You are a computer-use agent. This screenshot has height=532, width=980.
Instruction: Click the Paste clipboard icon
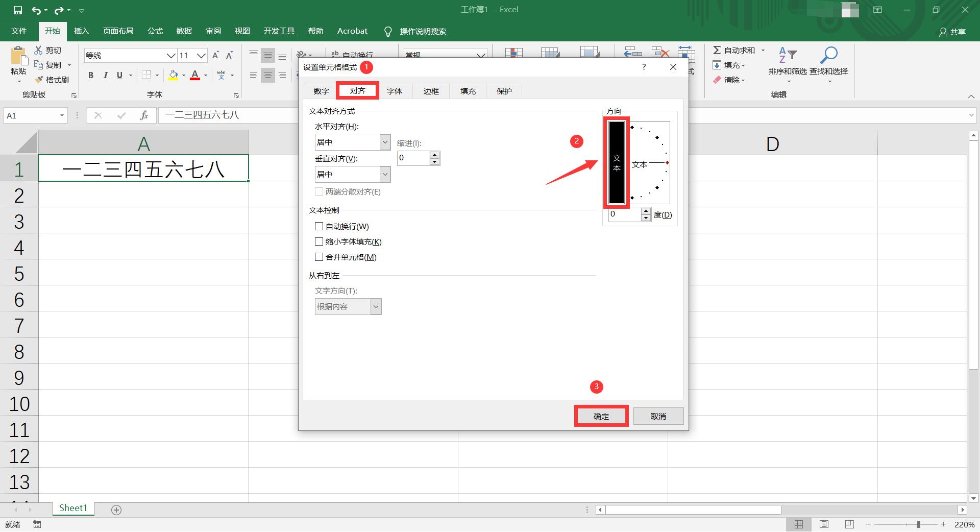click(18, 56)
